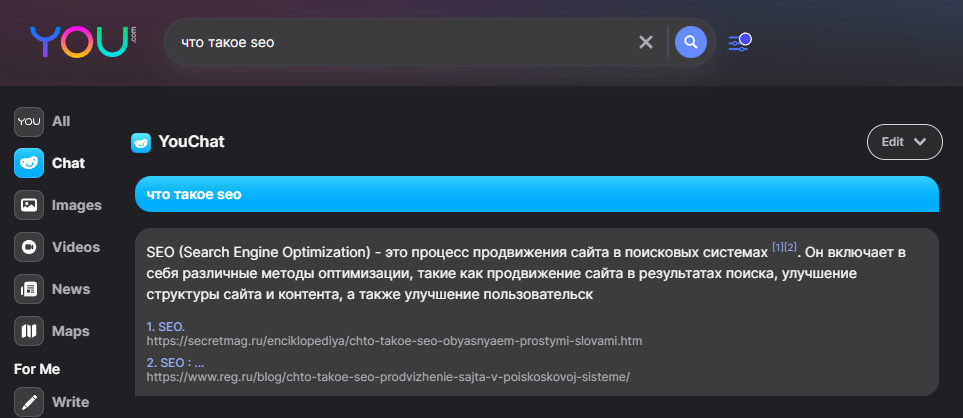Click the YouChat header avatar icon
963x418 pixels.
click(141, 142)
